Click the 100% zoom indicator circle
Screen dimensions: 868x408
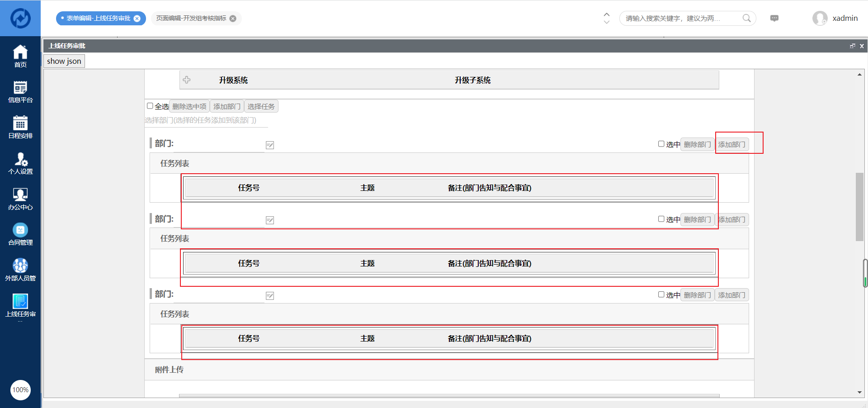[20, 390]
